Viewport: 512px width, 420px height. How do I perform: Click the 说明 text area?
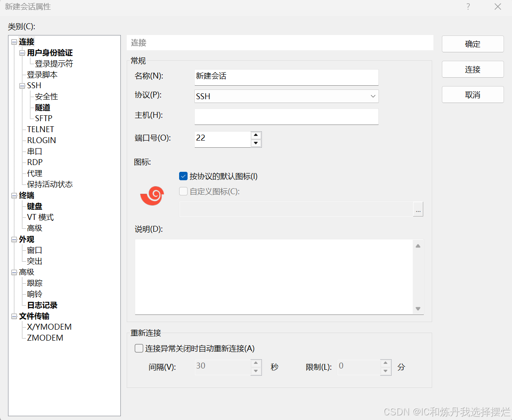pos(274,277)
